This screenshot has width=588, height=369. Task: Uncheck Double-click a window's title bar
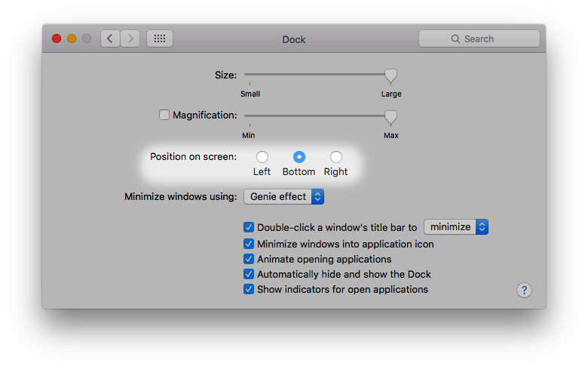tap(249, 227)
